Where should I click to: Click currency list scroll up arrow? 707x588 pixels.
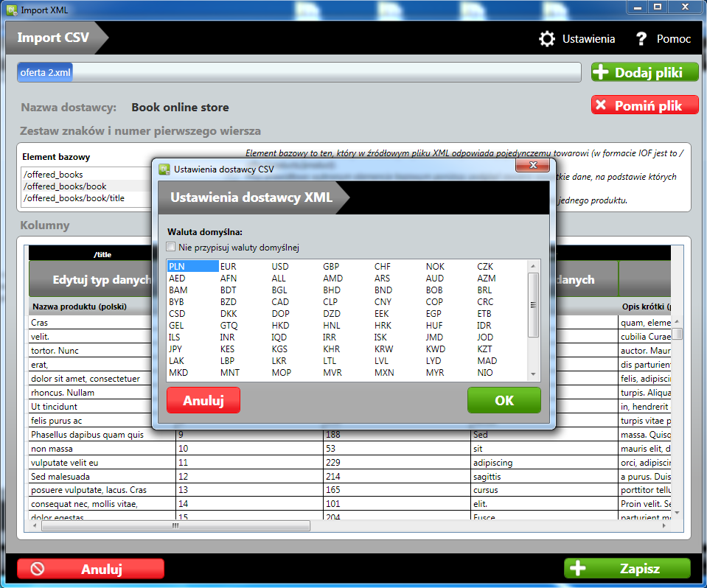click(x=533, y=266)
